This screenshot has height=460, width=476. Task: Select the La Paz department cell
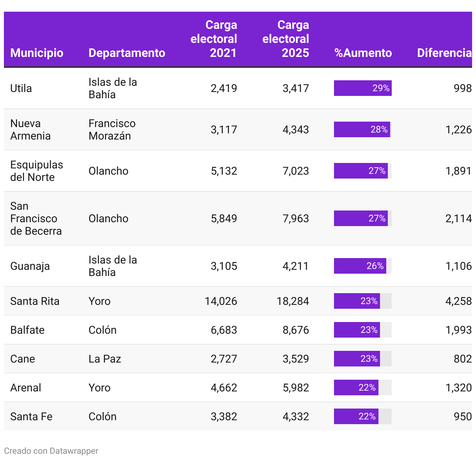[x=105, y=359]
